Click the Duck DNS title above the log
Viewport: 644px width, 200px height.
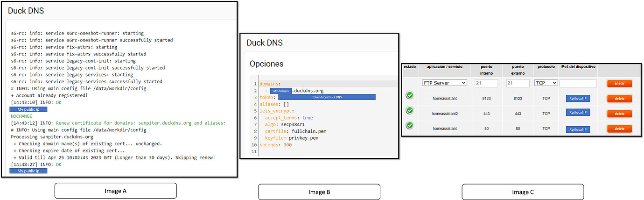coord(25,10)
